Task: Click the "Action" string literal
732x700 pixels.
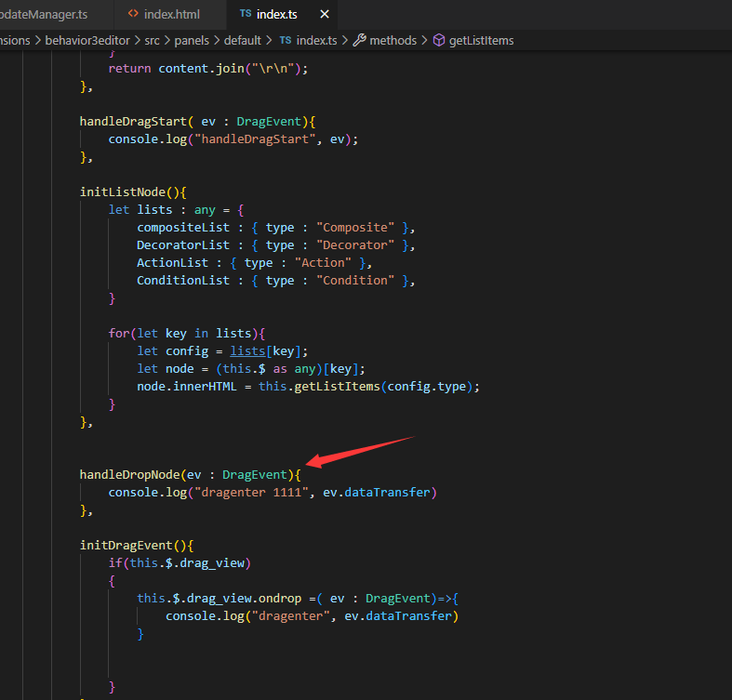Action: click(x=323, y=263)
